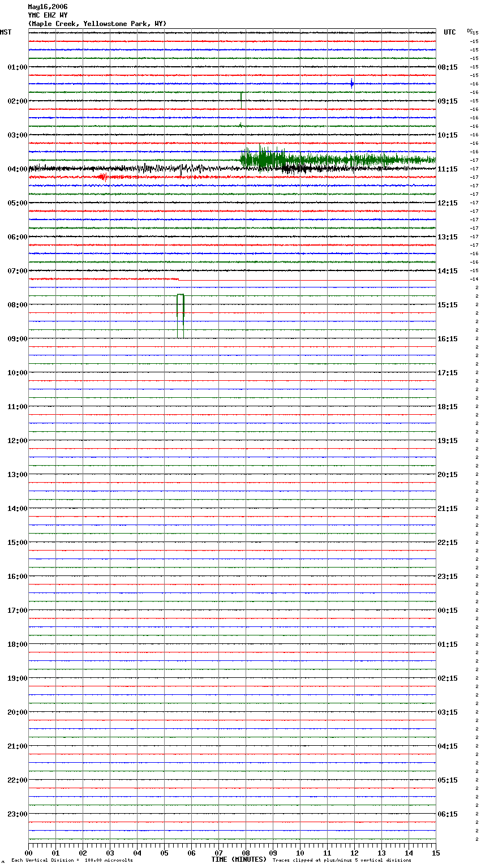Click the 04:00 MST time label
The width and height of the screenshot is (481, 868).
click(x=18, y=169)
